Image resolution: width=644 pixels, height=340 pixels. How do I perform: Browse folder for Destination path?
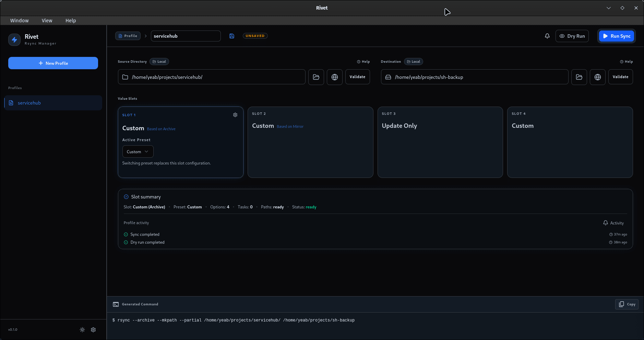(579, 77)
